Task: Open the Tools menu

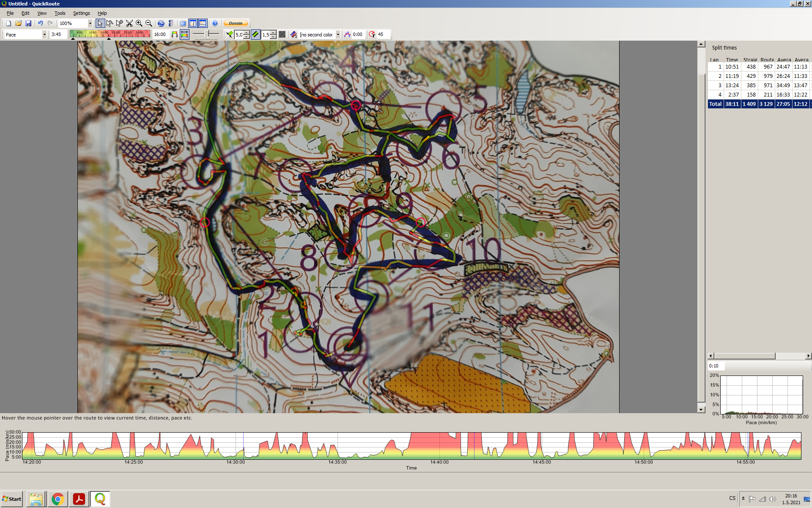Action: tap(60, 13)
